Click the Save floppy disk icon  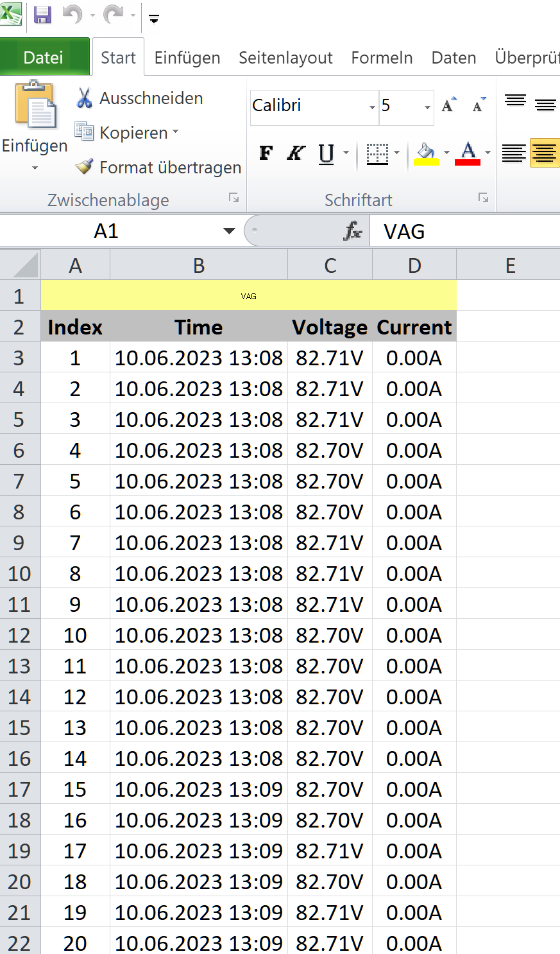pos(42,15)
